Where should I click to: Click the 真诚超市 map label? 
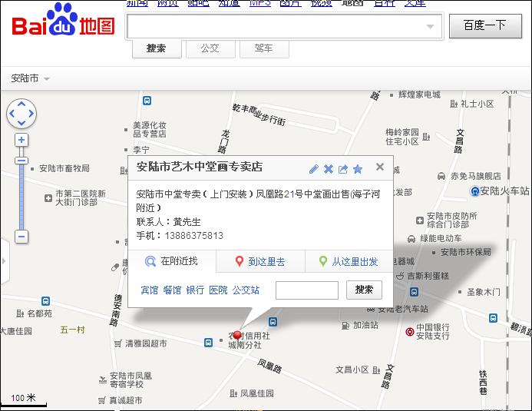126,400
